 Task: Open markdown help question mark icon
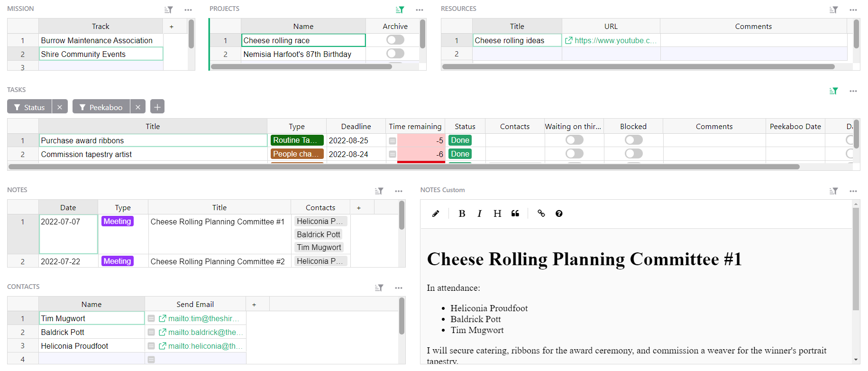pyautogui.click(x=559, y=213)
